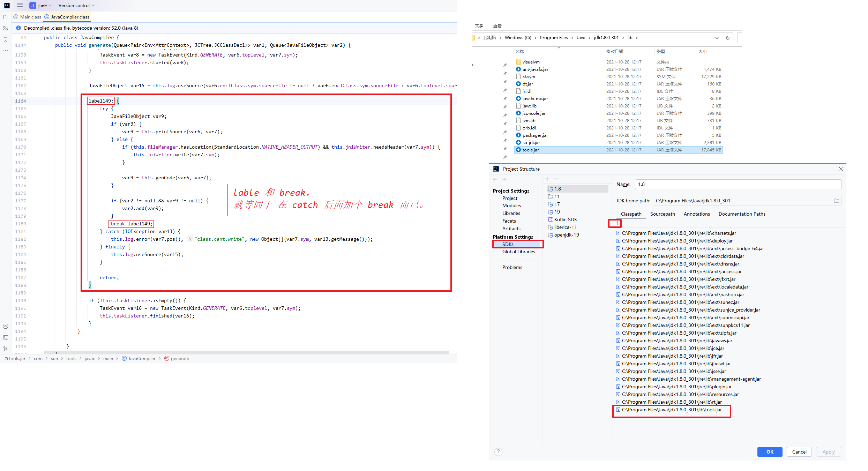
Task: Confirm with the OK button
Action: 770,452
